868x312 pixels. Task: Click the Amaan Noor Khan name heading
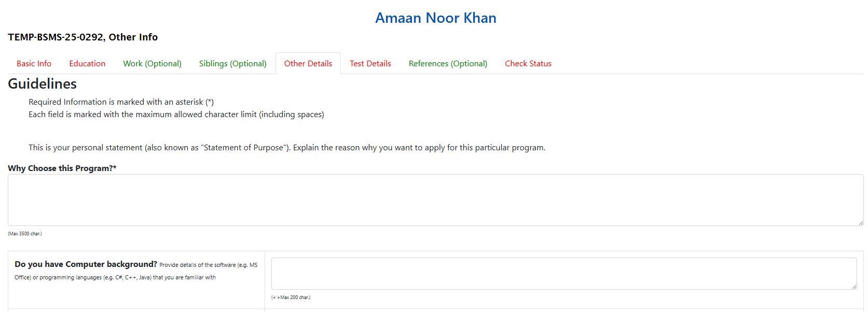436,18
